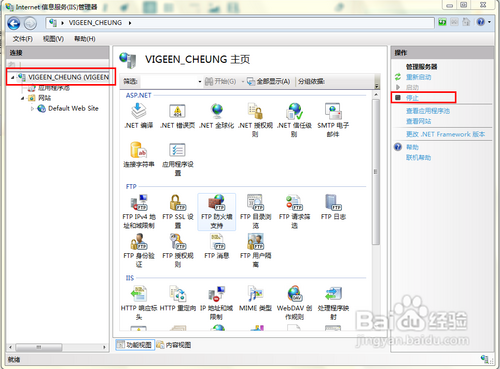500x369 pixels.
Task: Open the IP 地址和域限制 icon
Action: pos(217,303)
